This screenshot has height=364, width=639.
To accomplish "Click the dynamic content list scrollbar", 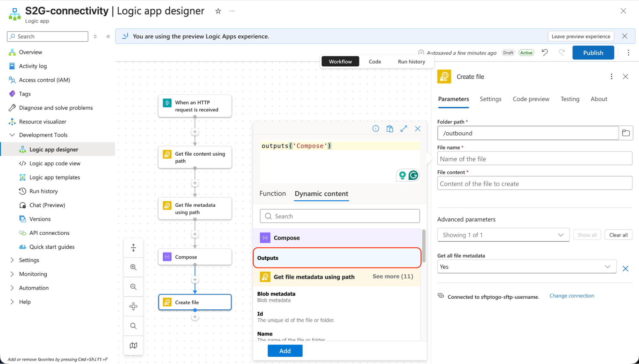I will [424, 246].
